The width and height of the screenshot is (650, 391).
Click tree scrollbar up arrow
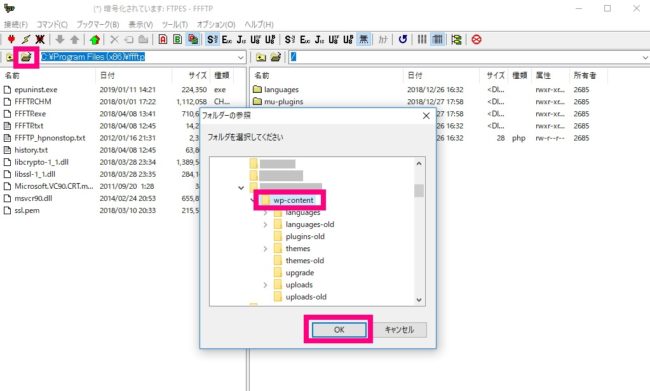(x=419, y=163)
